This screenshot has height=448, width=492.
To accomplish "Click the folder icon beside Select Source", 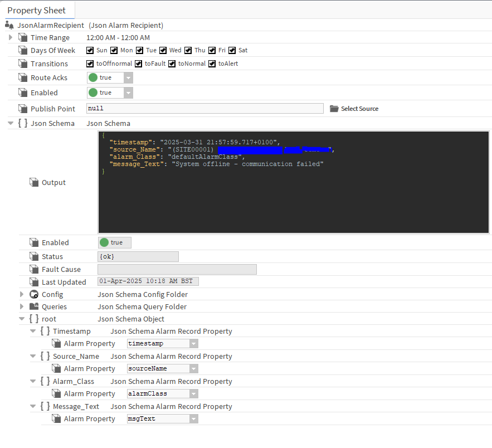I will (x=334, y=109).
